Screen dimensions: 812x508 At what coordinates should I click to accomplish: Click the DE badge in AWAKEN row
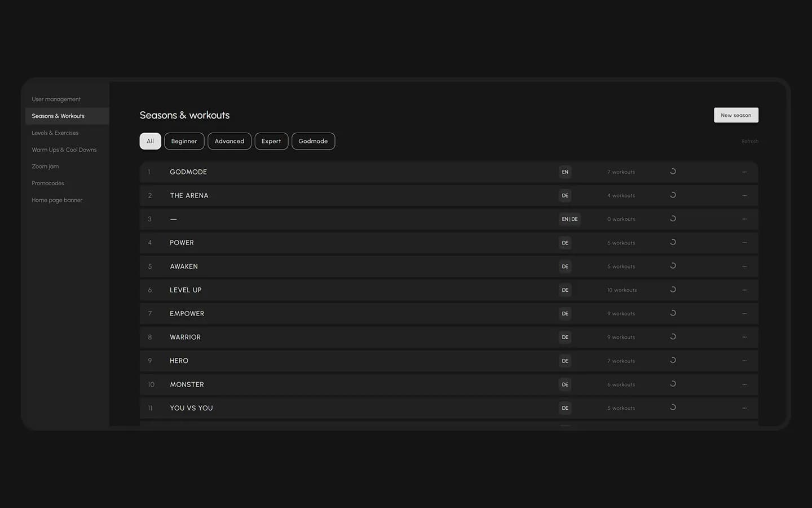tap(565, 266)
